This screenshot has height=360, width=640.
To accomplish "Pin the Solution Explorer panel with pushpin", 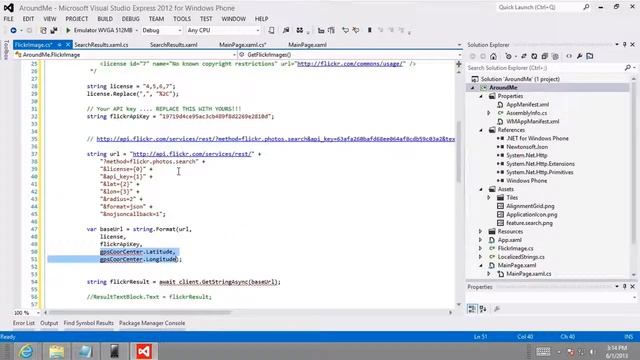I will [624, 44].
